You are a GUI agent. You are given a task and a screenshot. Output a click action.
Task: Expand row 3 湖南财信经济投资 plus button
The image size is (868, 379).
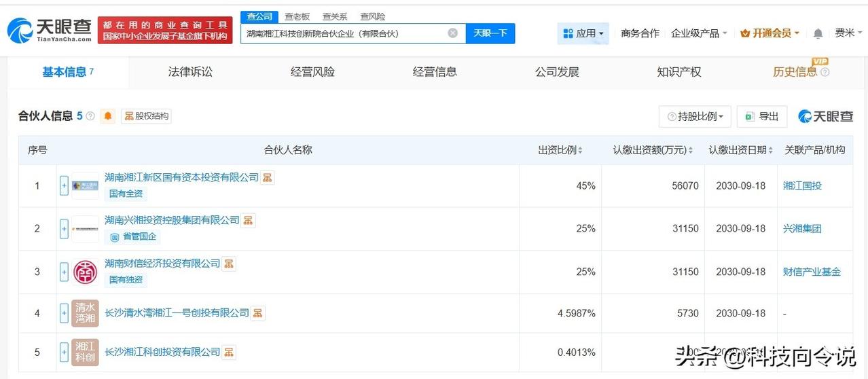tap(64, 272)
